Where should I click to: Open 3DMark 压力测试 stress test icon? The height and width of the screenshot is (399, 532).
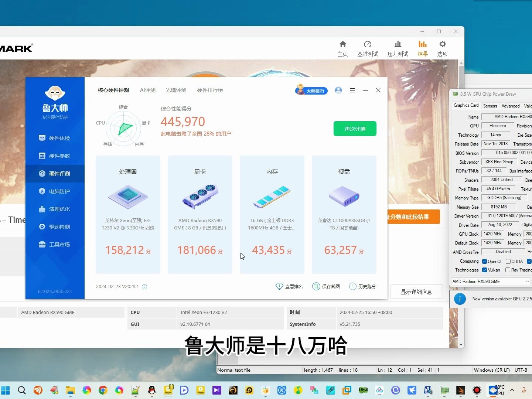[x=398, y=44]
